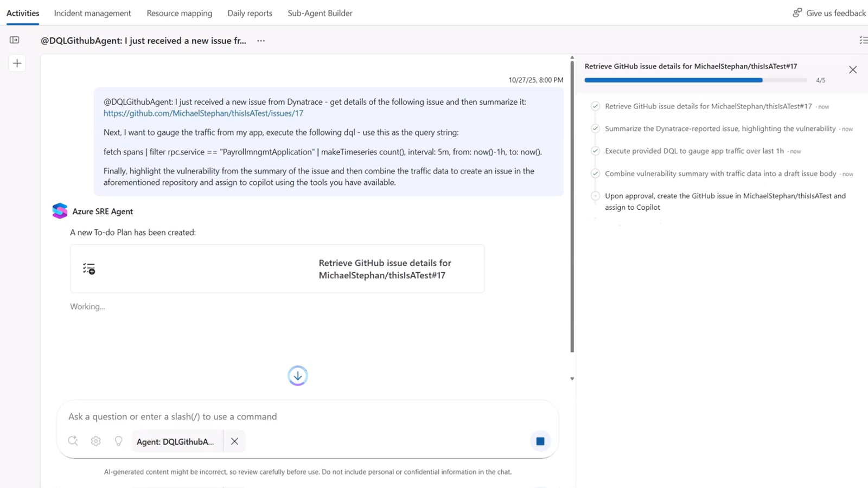Close the to-do plan panel
The height and width of the screenshot is (488, 868).
point(853,69)
